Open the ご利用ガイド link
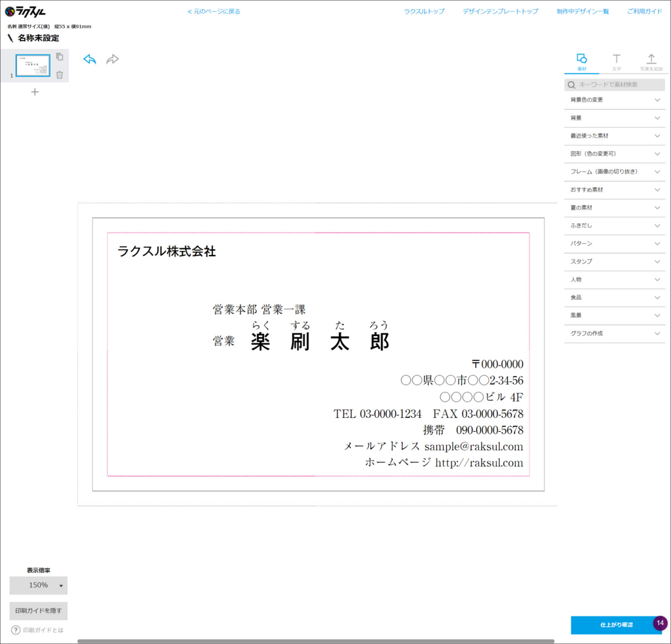671x644 pixels. [x=645, y=12]
